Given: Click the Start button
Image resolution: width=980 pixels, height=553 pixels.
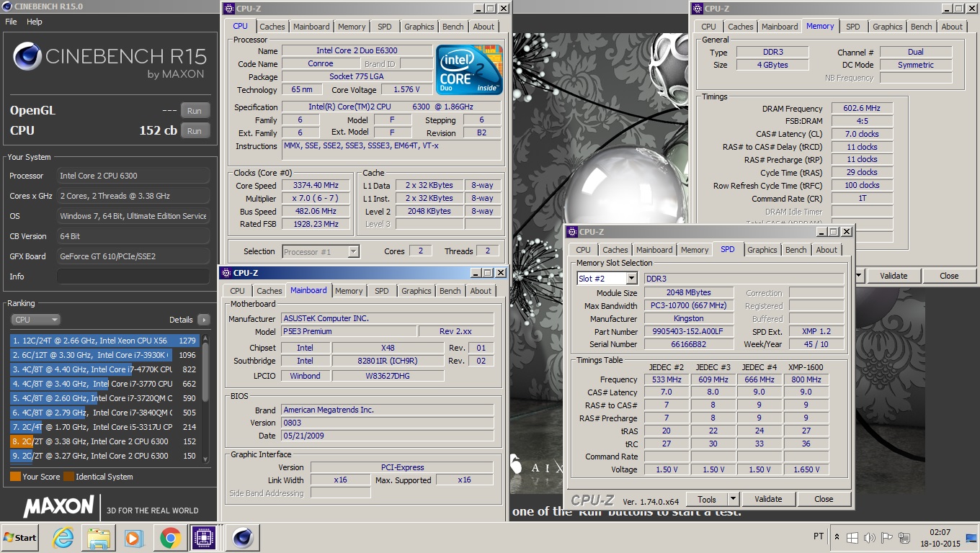Looking at the screenshot, I should pyautogui.click(x=19, y=538).
